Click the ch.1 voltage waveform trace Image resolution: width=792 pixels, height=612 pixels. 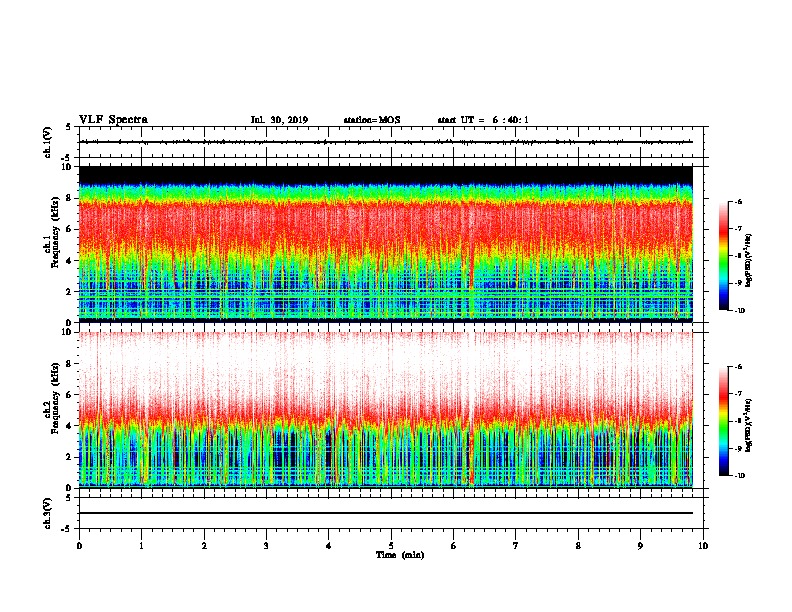386,142
